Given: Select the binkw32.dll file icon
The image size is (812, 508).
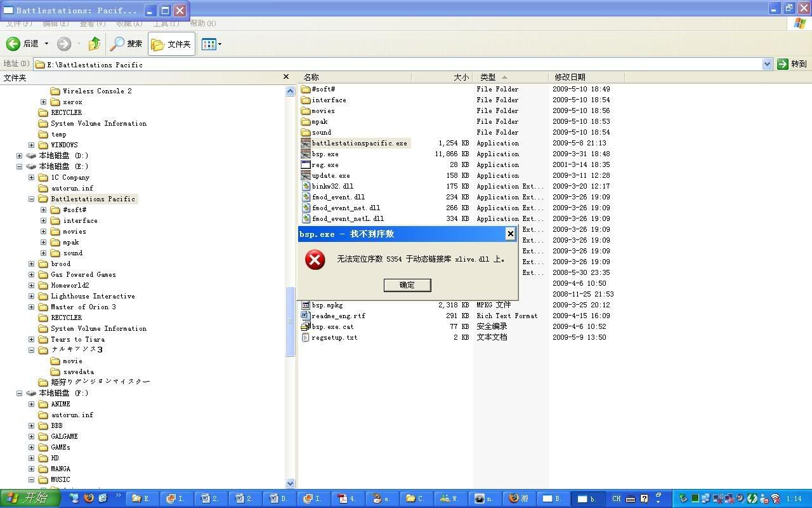Looking at the screenshot, I should pyautogui.click(x=306, y=187).
